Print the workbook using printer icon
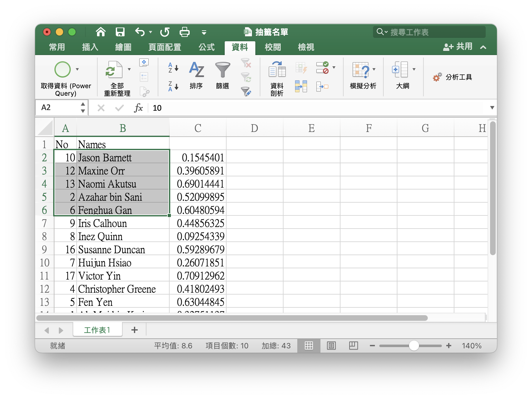The height and width of the screenshot is (399, 532). click(185, 32)
